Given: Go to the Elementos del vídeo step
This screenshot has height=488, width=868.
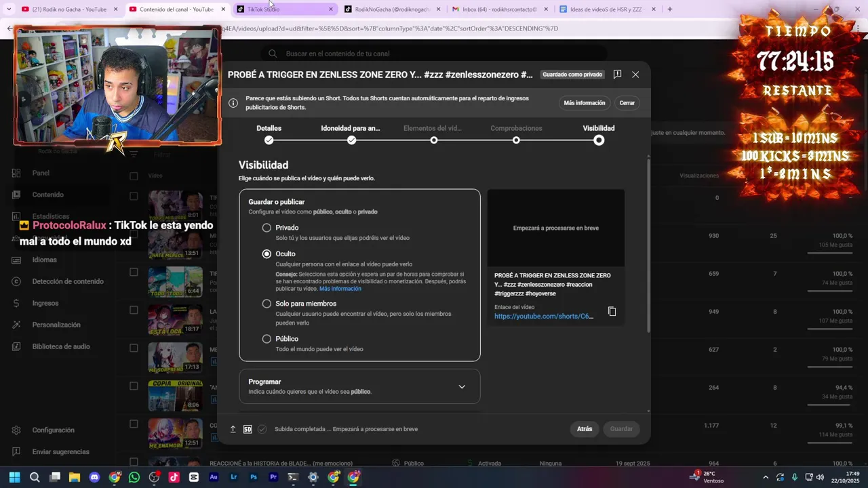Looking at the screenshot, I should (433, 134).
